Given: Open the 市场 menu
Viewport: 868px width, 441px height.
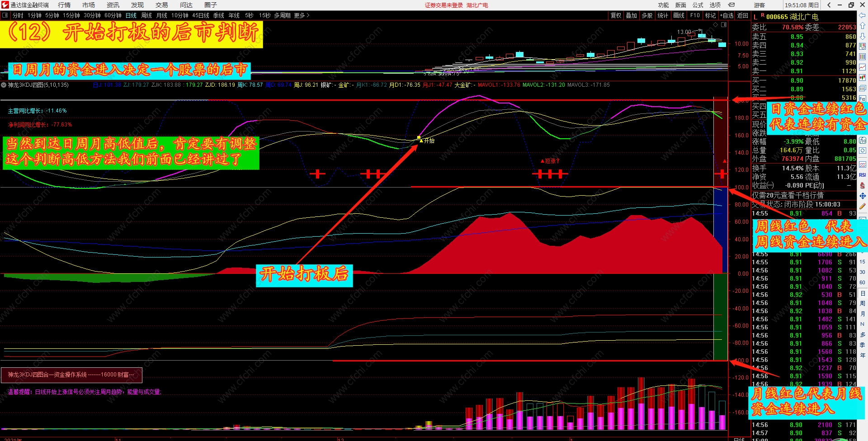Looking at the screenshot, I should click(x=89, y=5).
